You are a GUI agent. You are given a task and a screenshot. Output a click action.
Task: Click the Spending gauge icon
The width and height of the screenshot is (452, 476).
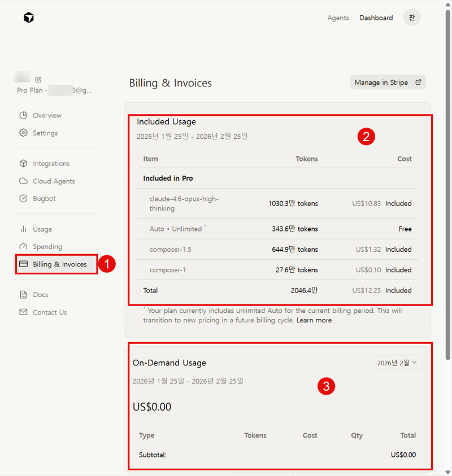pos(23,247)
